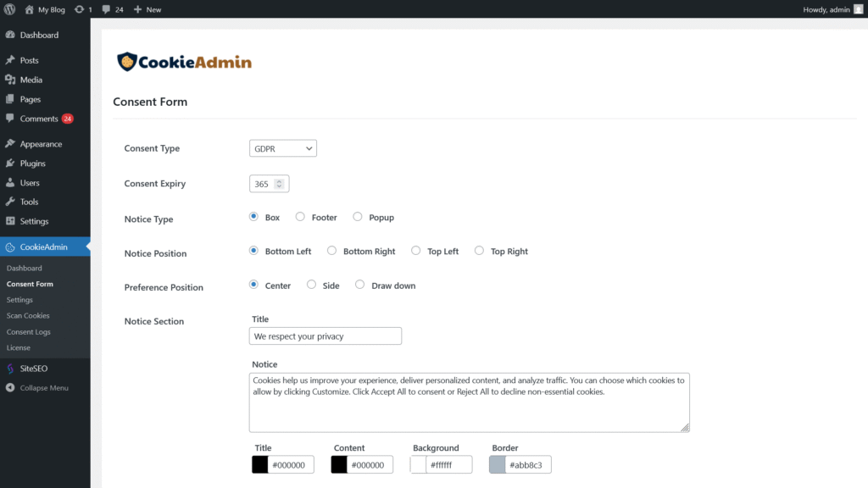Screen dimensions: 868x488
Task: Open comments bubble icon in admin bar
Action: click(106, 9)
